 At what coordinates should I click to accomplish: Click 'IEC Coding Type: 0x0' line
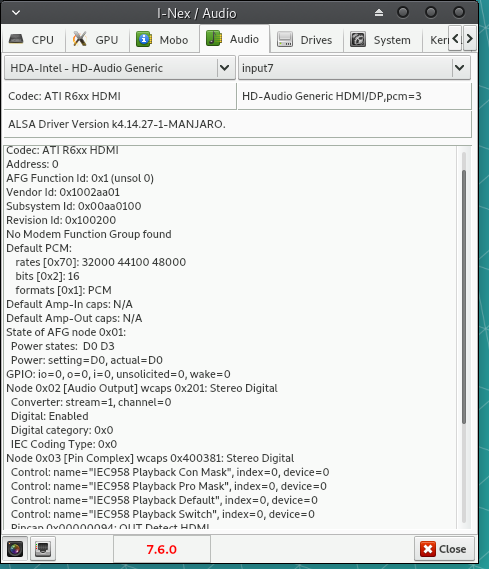coord(64,444)
